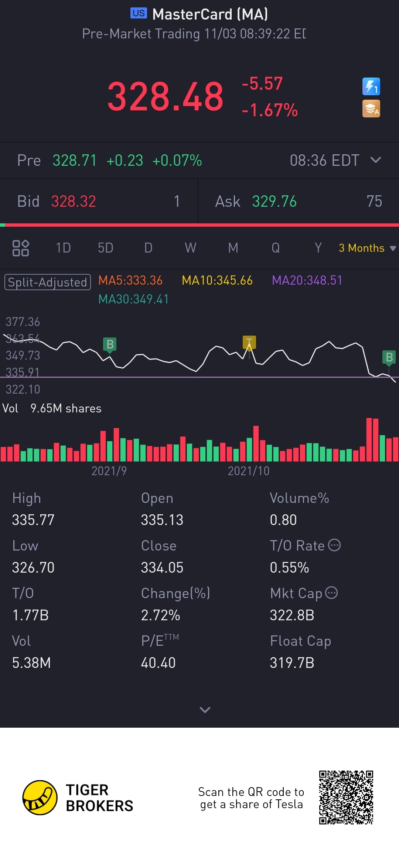Open T/O Rate info bubble icon

pyautogui.click(x=334, y=545)
